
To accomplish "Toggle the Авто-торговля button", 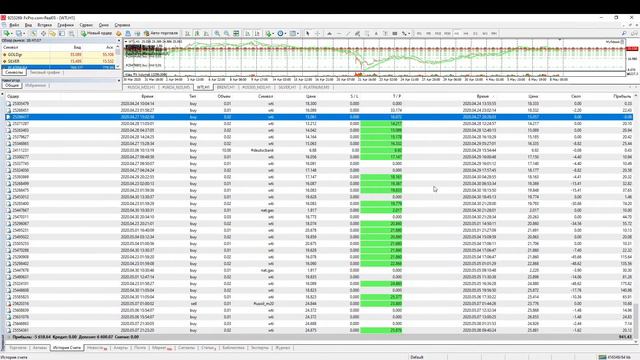I will 161,33.
